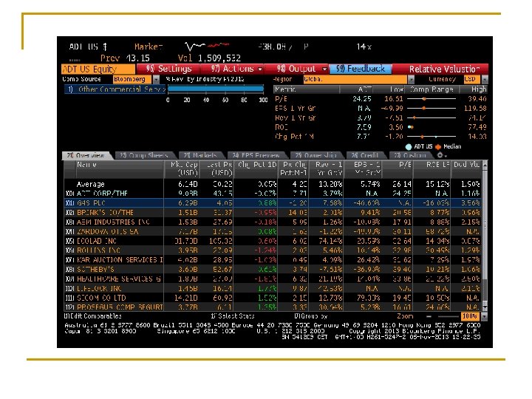Select the ABM INDUSTRIES INC row
The width and height of the screenshot is (532, 399).
click(273, 222)
